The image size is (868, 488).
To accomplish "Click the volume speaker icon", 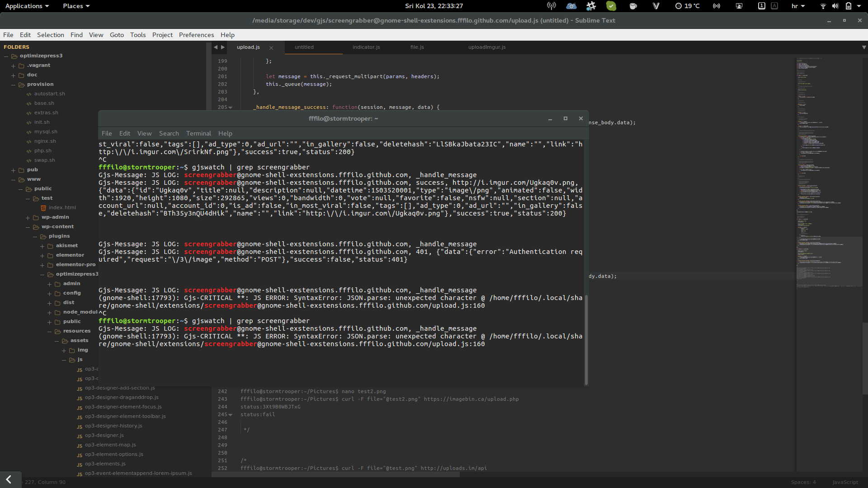I will [835, 6].
